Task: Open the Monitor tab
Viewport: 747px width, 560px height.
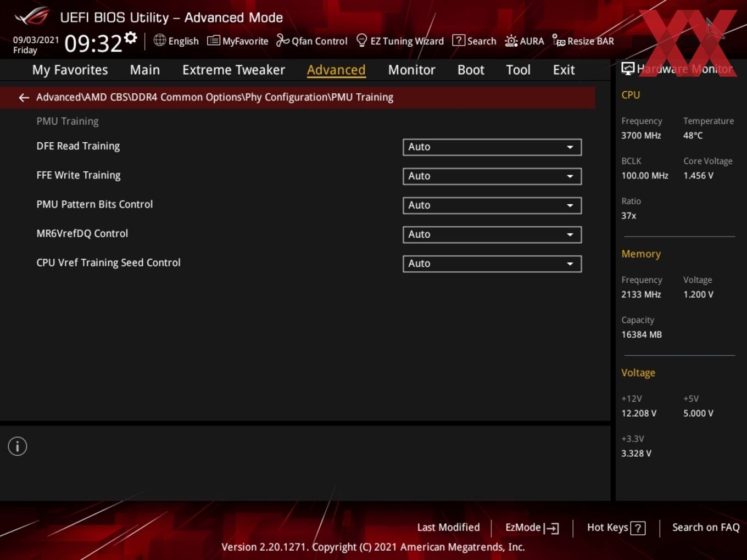Action: (411, 70)
